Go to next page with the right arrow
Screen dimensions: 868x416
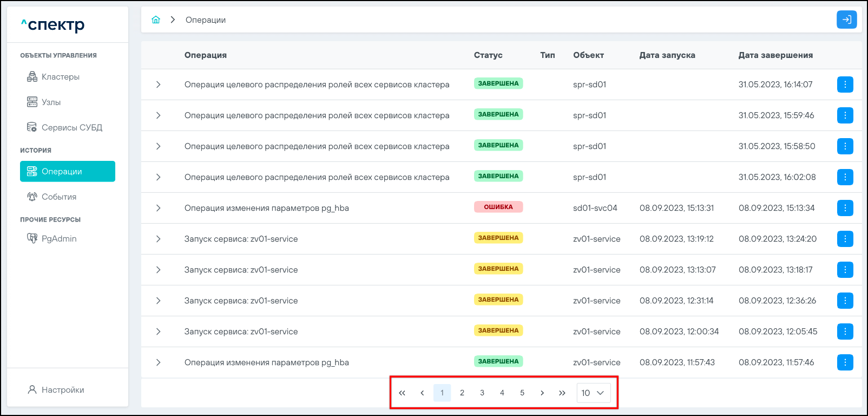pos(542,393)
